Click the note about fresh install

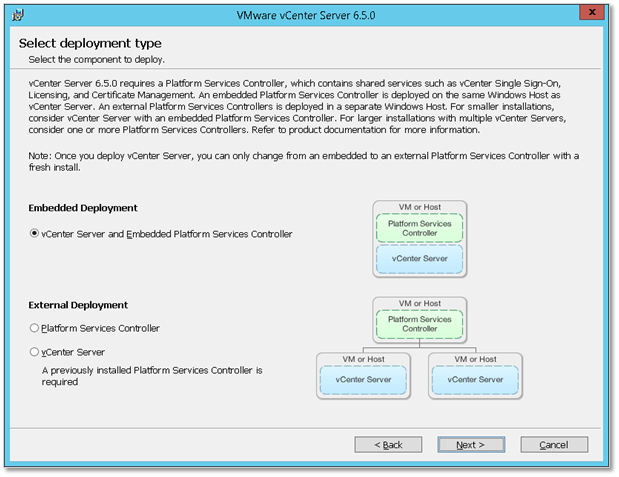pyautogui.click(x=304, y=162)
